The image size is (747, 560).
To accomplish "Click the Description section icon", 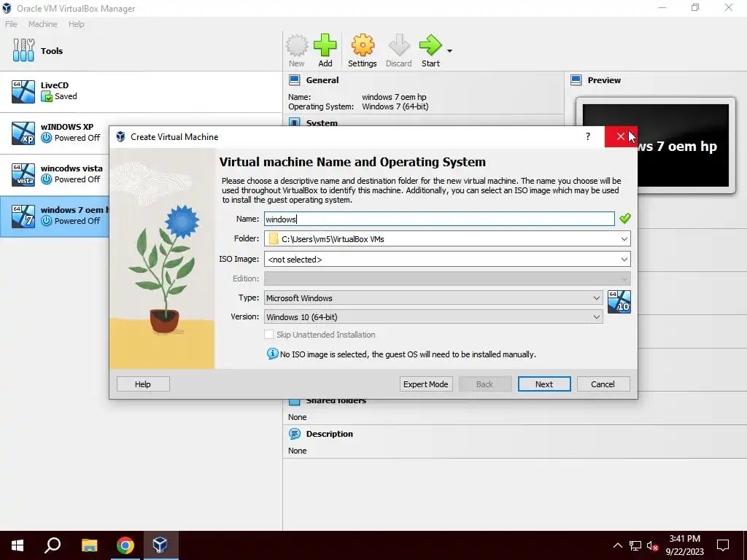I will tap(295, 434).
